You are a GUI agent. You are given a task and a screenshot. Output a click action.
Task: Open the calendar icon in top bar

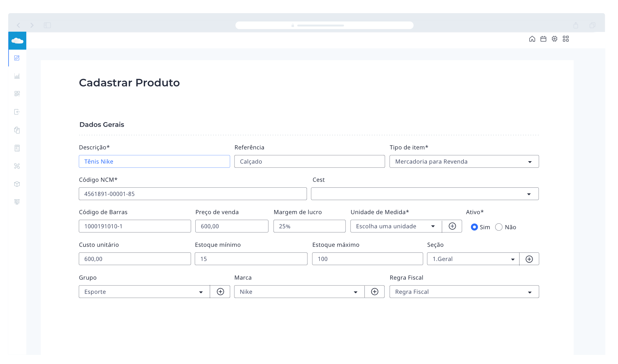tap(543, 39)
